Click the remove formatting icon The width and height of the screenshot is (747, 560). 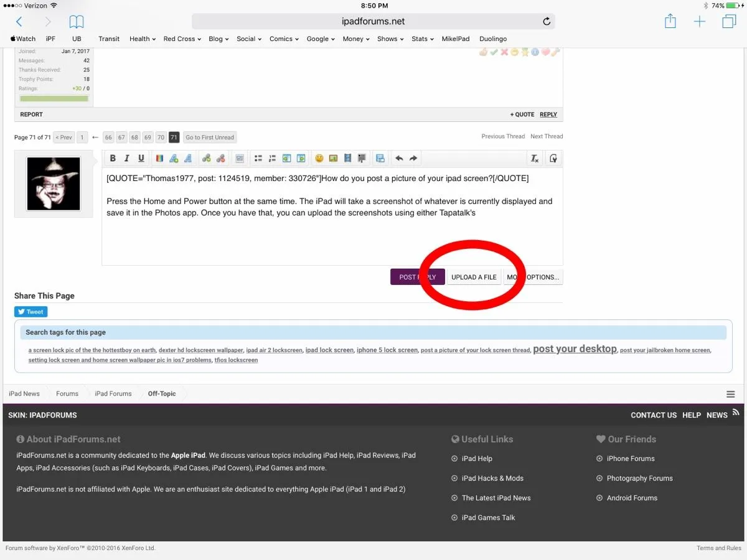click(534, 159)
